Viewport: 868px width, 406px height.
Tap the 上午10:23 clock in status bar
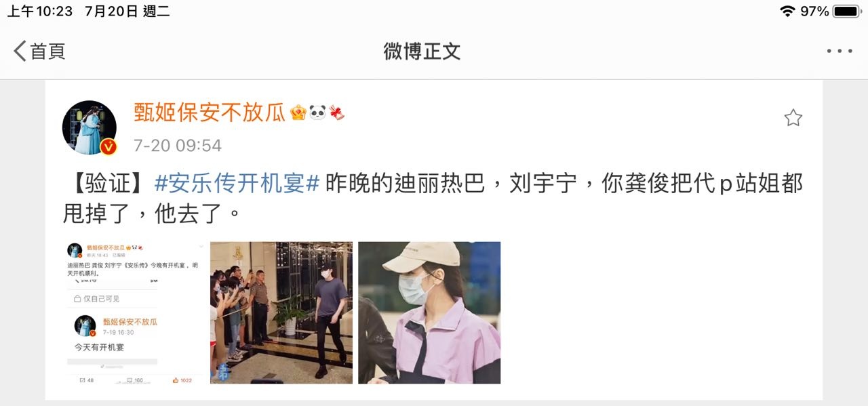[x=39, y=11]
